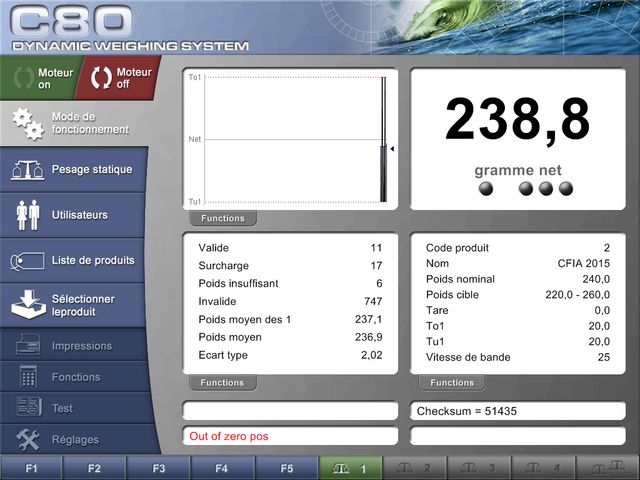640x480 pixels.
Task: Click the net weight marker on the graph
Action: pyautogui.click(x=392, y=149)
